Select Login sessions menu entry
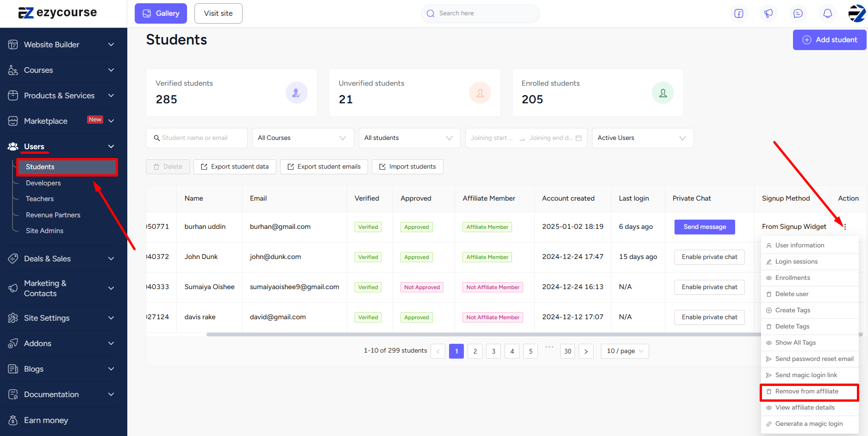 (810, 262)
